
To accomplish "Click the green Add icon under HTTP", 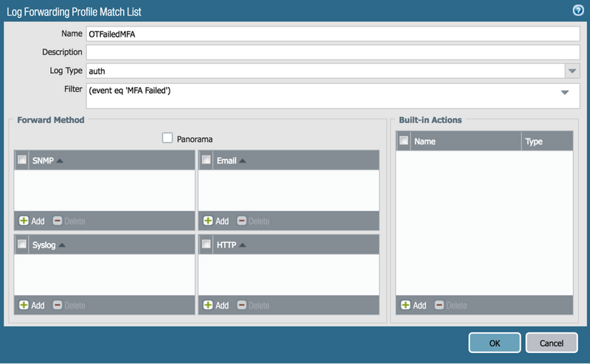I will coord(208,305).
